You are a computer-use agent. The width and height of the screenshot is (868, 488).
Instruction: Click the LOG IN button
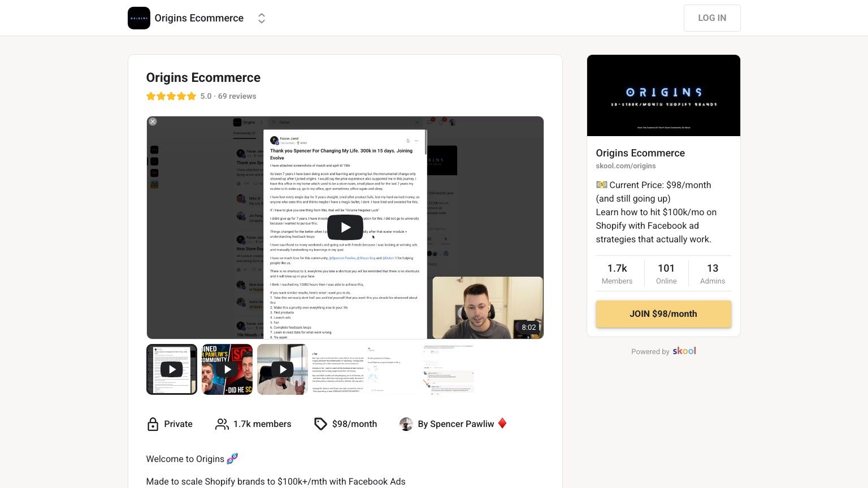[x=712, y=18]
